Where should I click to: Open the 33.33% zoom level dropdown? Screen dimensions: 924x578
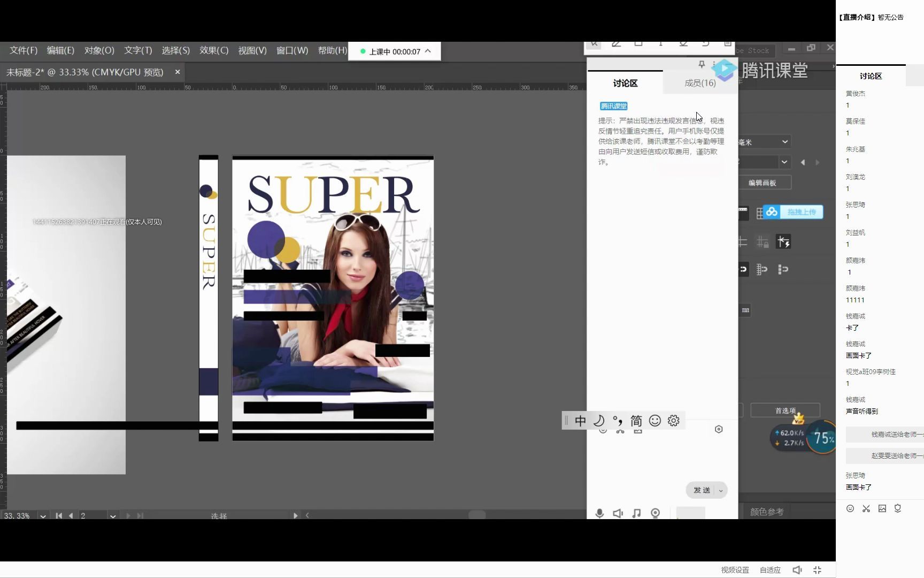point(43,516)
